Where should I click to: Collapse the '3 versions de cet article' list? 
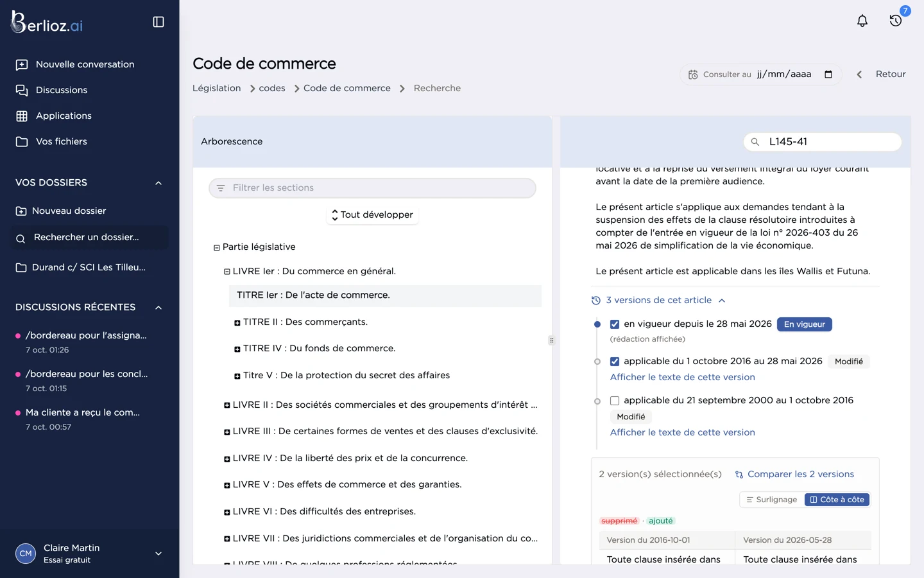click(658, 300)
